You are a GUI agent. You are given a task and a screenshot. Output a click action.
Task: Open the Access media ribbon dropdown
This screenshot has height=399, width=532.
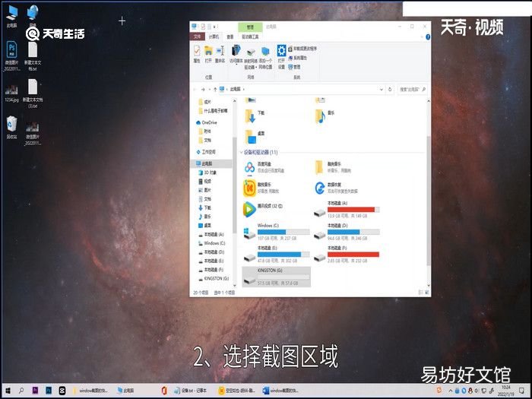pyautogui.click(x=236, y=54)
